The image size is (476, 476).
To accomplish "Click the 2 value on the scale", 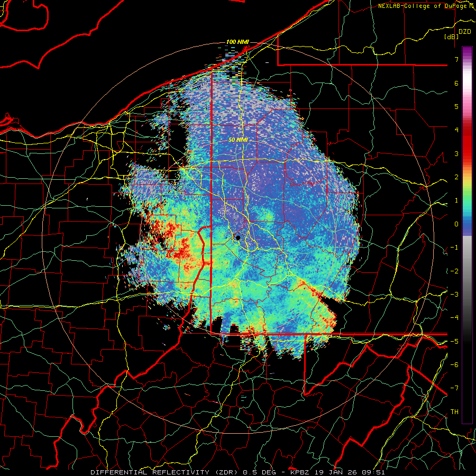I will [456, 177].
